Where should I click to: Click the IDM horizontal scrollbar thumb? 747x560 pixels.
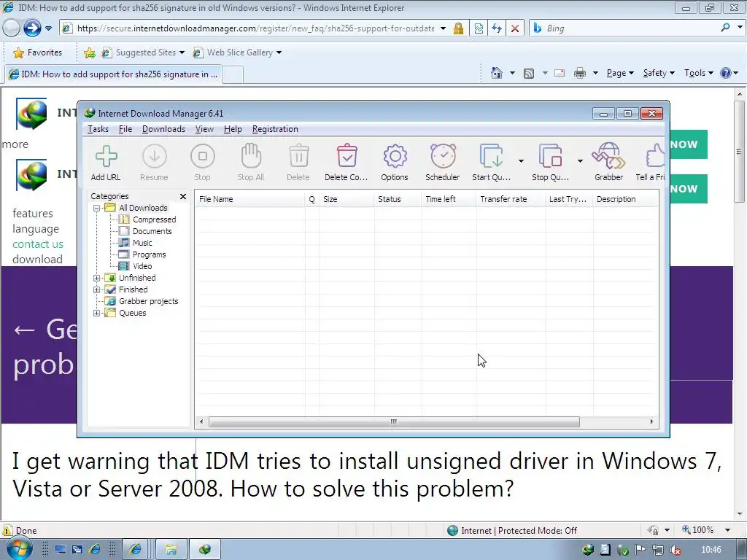(394, 421)
